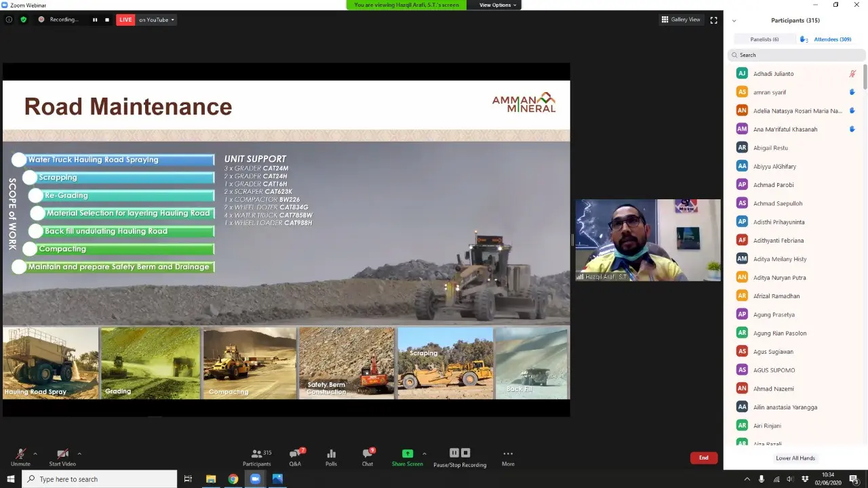Open the View Options dropdown

(498, 5)
